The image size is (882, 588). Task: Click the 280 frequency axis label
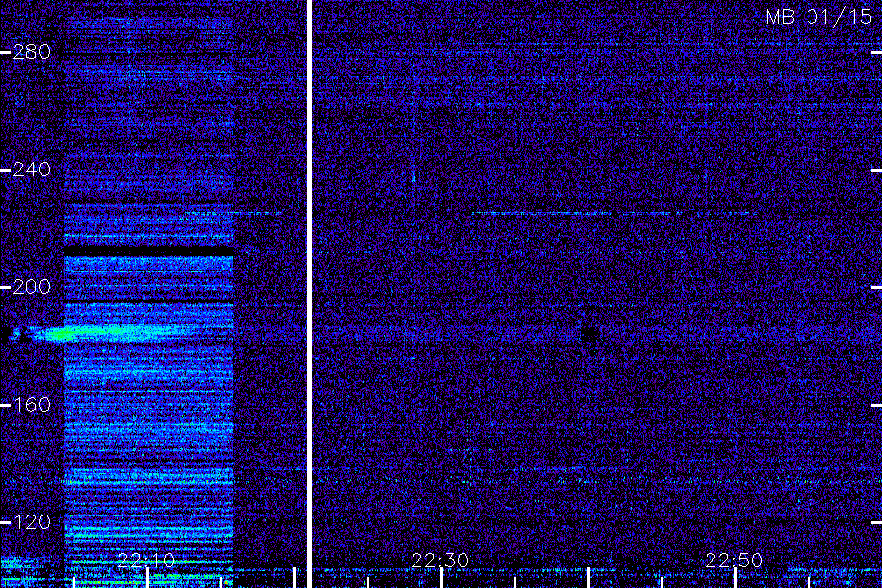click(31, 52)
